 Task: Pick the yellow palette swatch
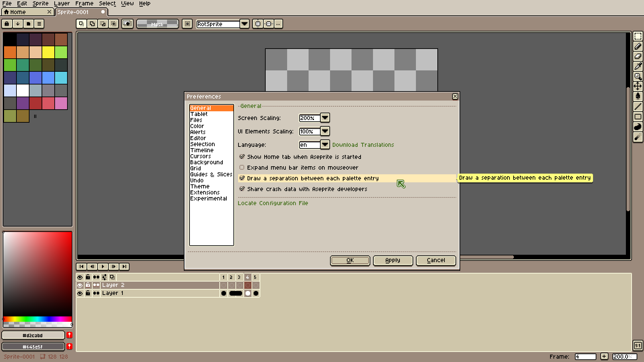click(x=48, y=52)
